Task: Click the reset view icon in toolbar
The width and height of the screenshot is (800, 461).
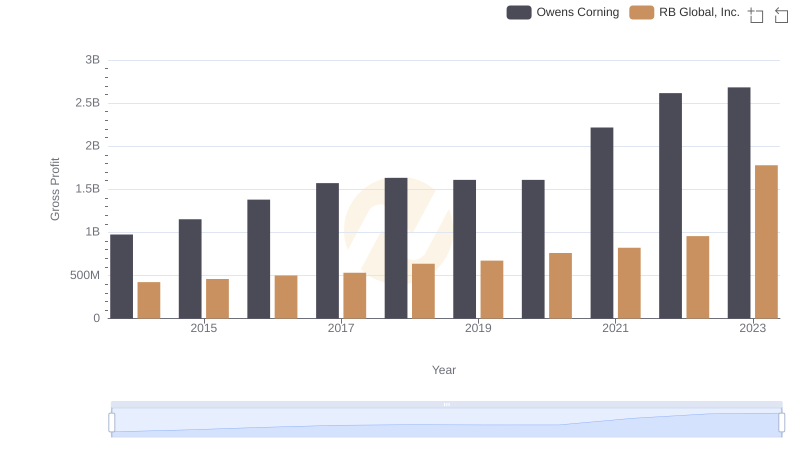Action: point(781,14)
